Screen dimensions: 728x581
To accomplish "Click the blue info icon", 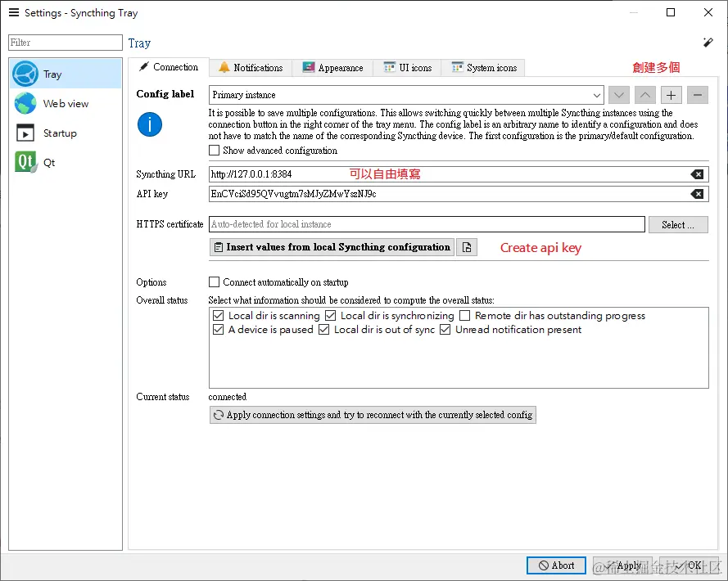I will (150, 124).
